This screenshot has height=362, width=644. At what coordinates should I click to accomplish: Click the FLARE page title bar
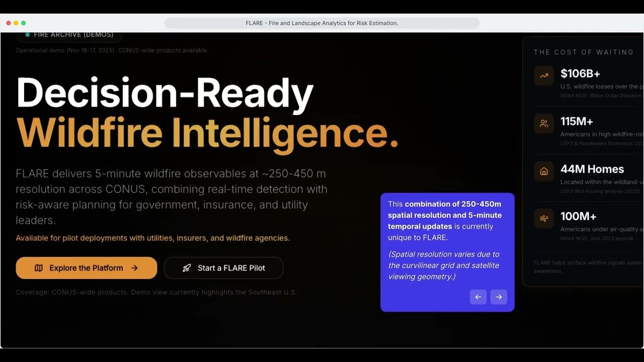tap(322, 23)
